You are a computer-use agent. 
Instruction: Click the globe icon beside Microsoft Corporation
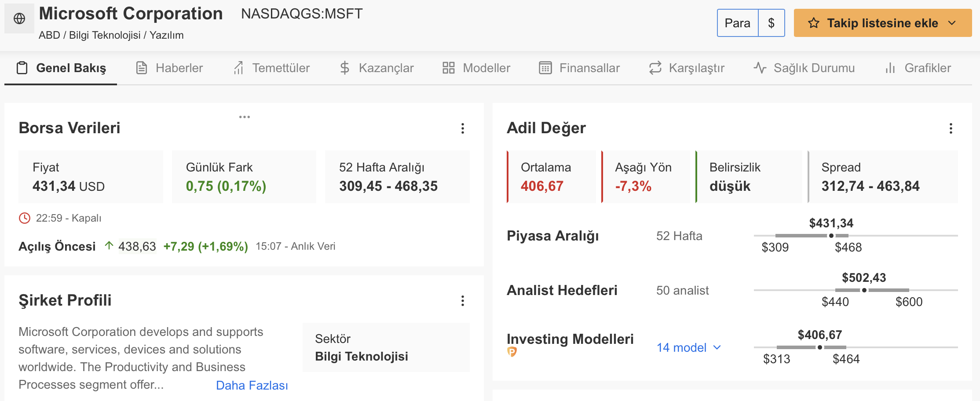tap(19, 18)
